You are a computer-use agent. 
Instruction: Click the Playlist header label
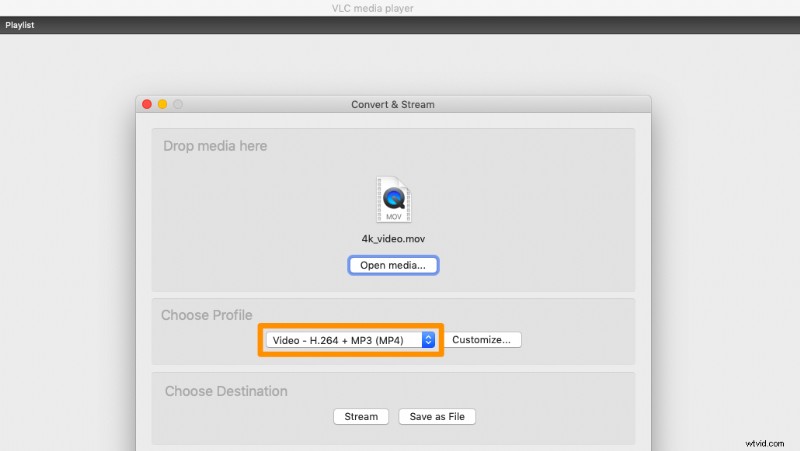click(20, 25)
